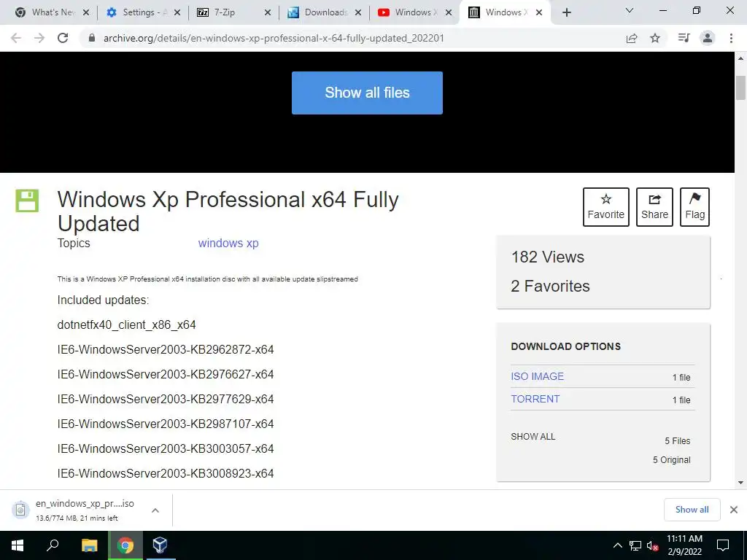The width and height of the screenshot is (747, 560).
Task: Click the Share item button
Action: coord(654,206)
